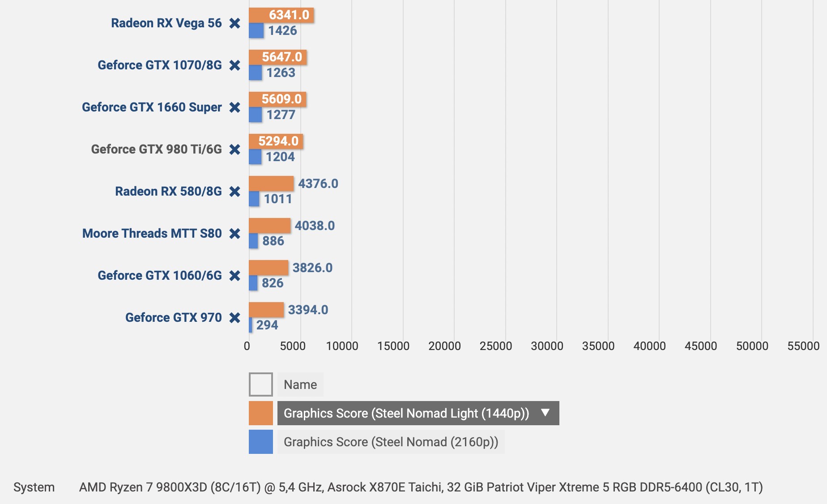The height and width of the screenshot is (504, 827).
Task: Toggle blue Steel Nomad 2160p series swatch
Action: click(x=260, y=442)
